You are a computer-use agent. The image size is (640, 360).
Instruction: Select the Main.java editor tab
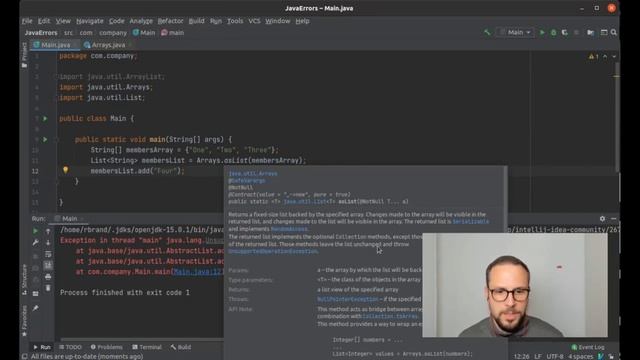[x=55, y=45]
